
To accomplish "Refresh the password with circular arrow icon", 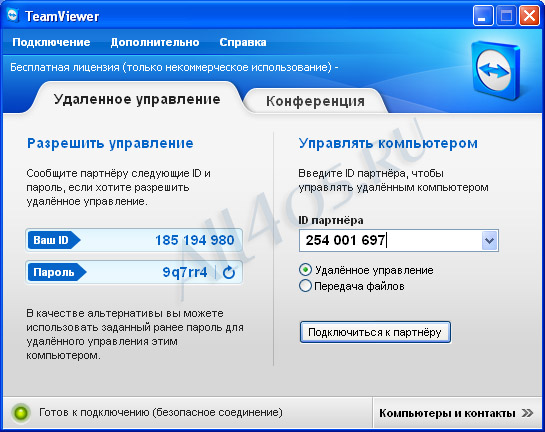I will [229, 272].
